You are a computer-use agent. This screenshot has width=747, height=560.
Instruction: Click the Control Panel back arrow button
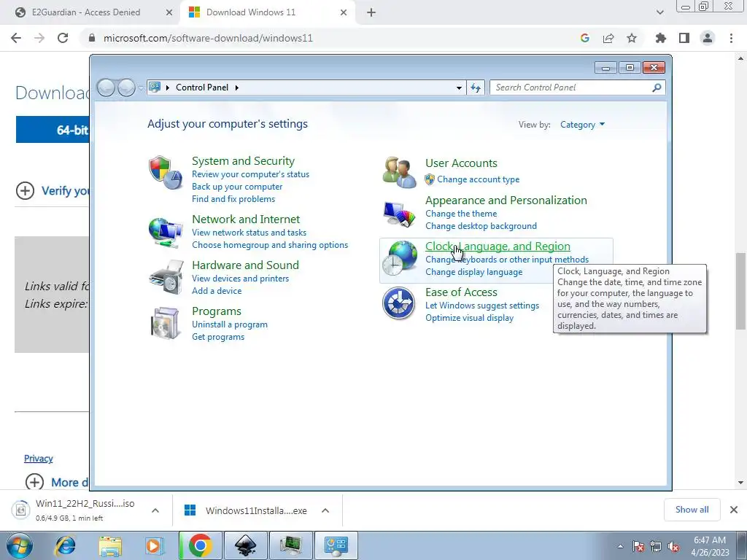106,87
